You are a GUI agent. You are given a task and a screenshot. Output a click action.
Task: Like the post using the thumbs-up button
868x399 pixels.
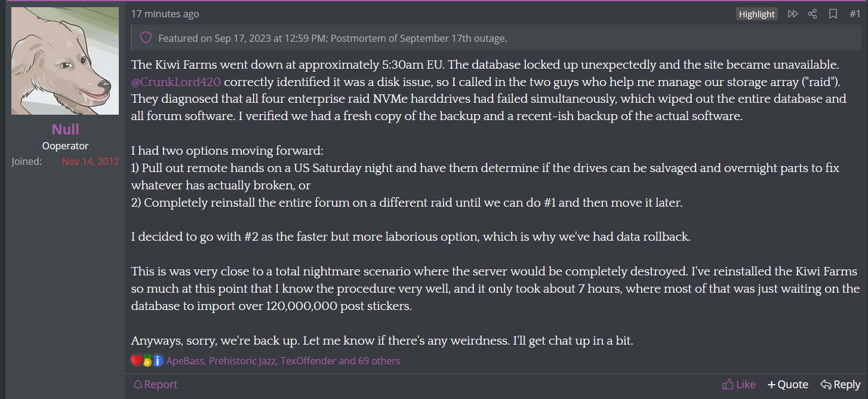[738, 385]
